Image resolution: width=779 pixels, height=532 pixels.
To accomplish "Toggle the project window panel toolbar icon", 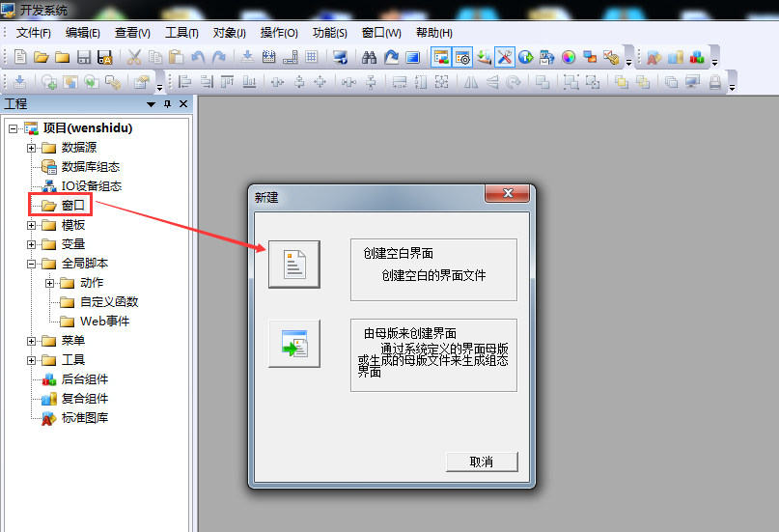I will click(441, 57).
